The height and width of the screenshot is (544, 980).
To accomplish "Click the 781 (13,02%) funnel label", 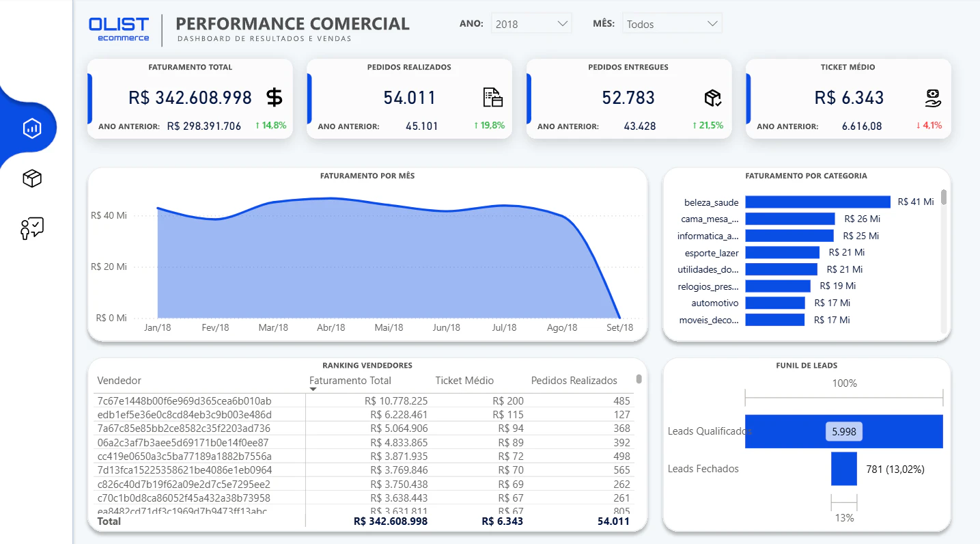I will 895,469.
